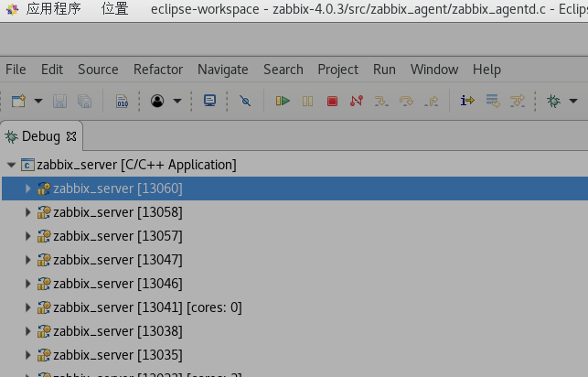Select zabbix_server [C/C++ Application] launch
The width and height of the screenshot is (588, 377).
pyautogui.click(x=136, y=165)
